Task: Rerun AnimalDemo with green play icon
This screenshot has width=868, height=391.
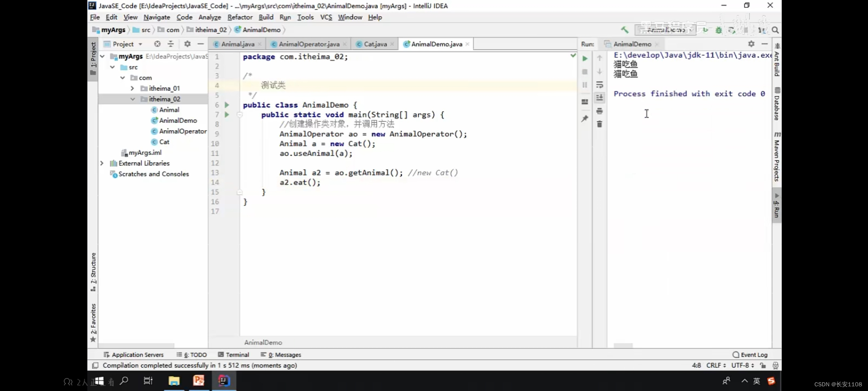Action: coord(585,58)
